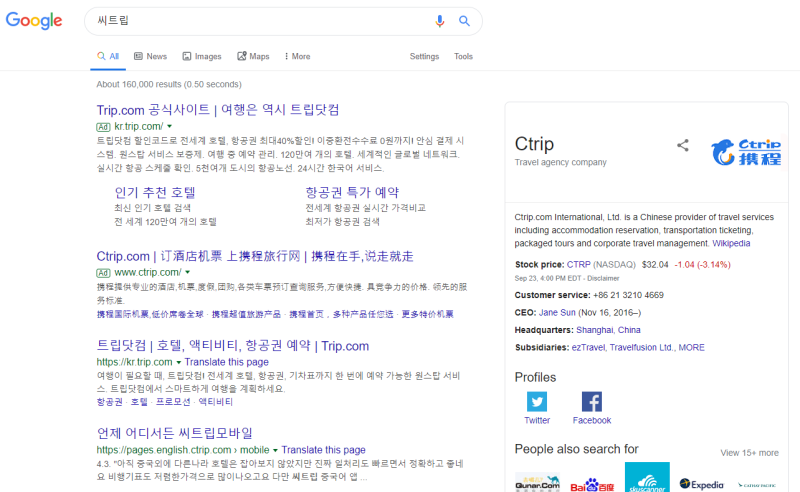Open the Disclaimer link under stock price
800x492 pixels.
coord(603,278)
